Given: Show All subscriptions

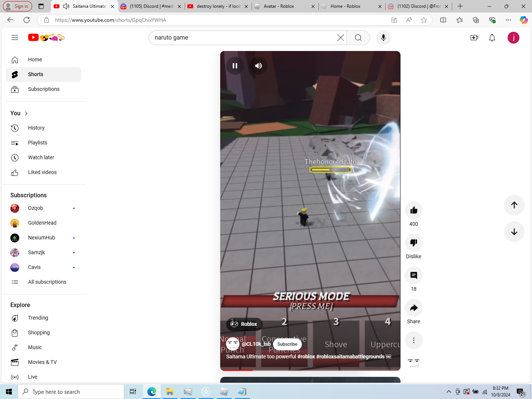Looking at the screenshot, I should [44, 282].
